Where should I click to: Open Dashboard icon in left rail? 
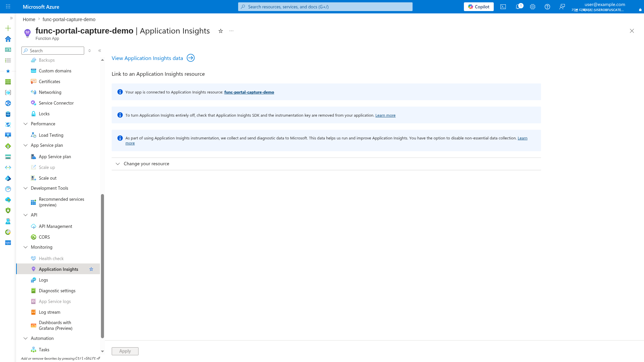(x=8, y=50)
